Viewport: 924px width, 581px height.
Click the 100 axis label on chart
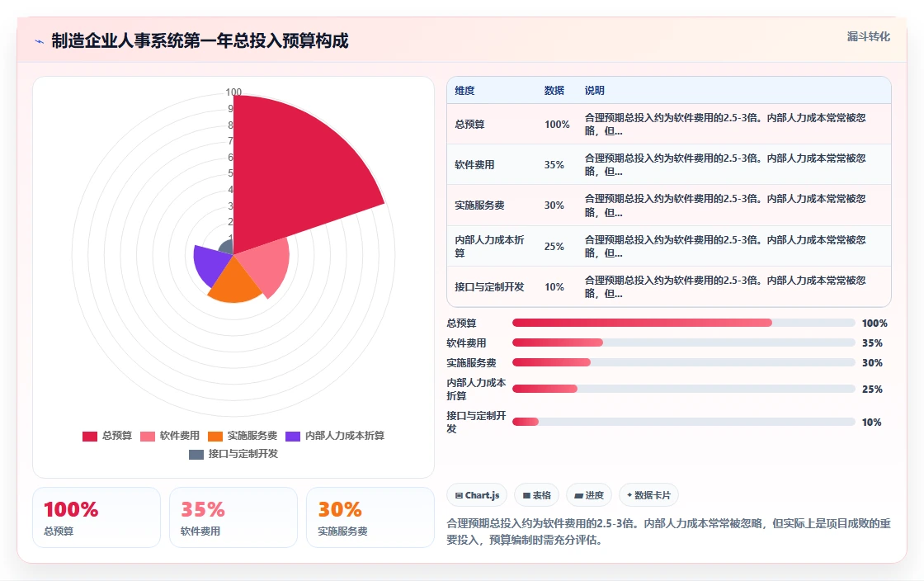233,92
